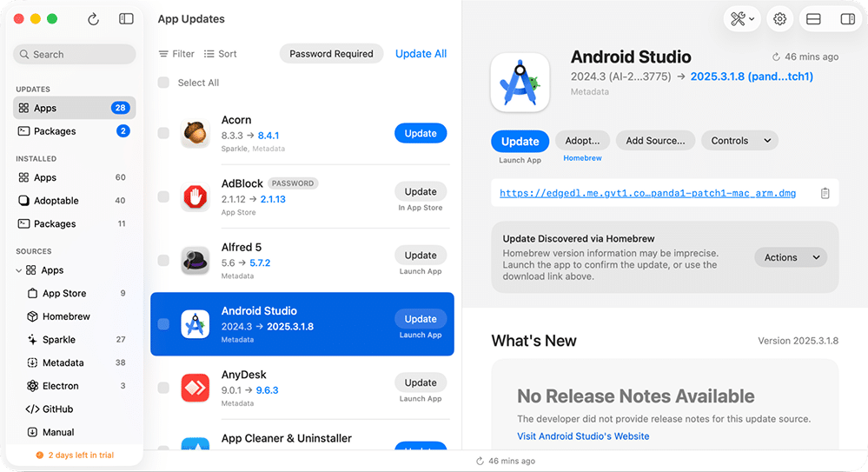
Task: Click the Add Source... button
Action: pyautogui.click(x=655, y=141)
